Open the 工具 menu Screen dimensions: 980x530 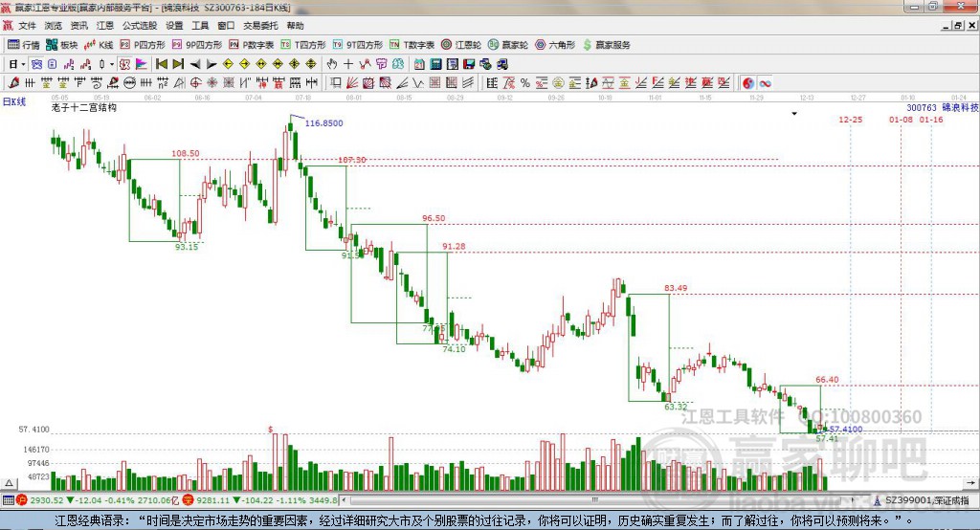point(200,26)
